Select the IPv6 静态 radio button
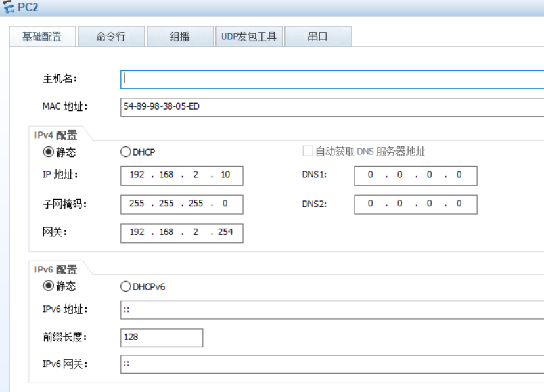 48,286
